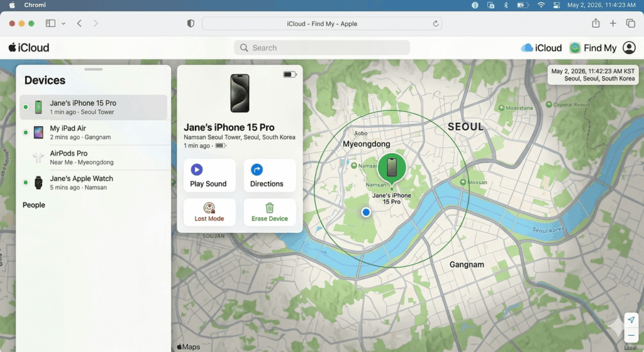Click the timestamp location info box
The height and width of the screenshot is (352, 644).
[x=592, y=75]
